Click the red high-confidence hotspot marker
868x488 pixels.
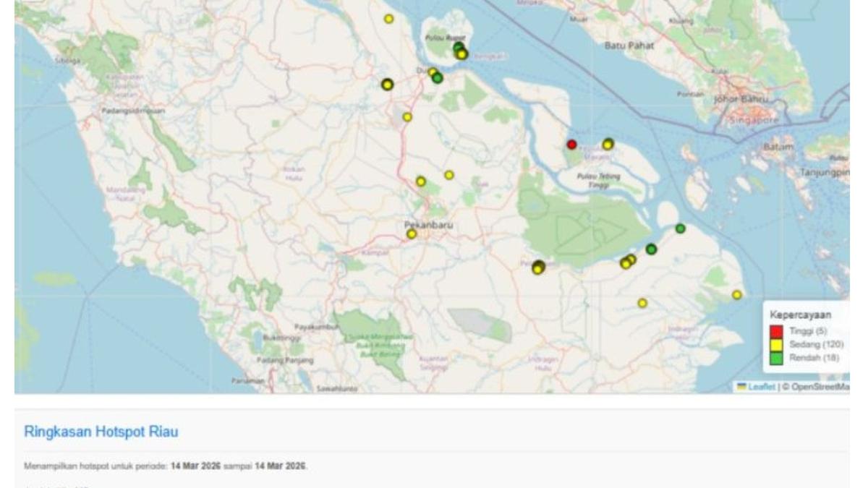click(x=571, y=145)
